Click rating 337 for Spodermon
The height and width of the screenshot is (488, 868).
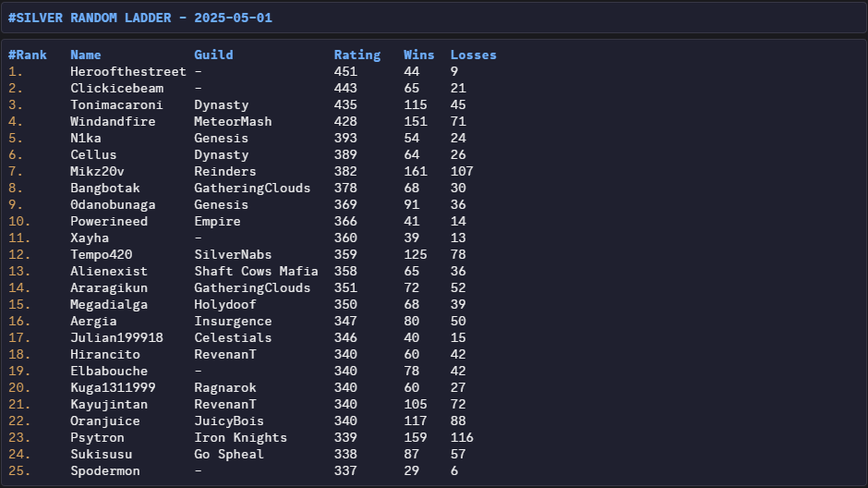point(345,470)
